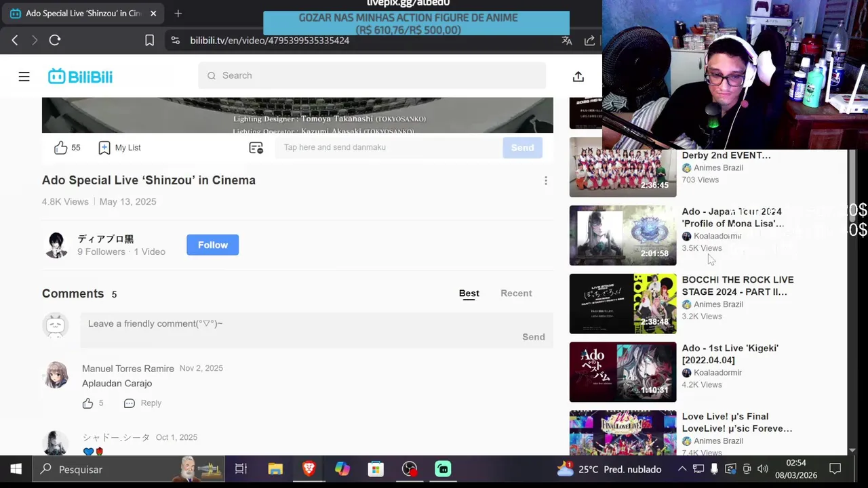Open Ado Kigeki video thumbnail
The width and height of the screenshot is (868, 488).
click(x=623, y=372)
